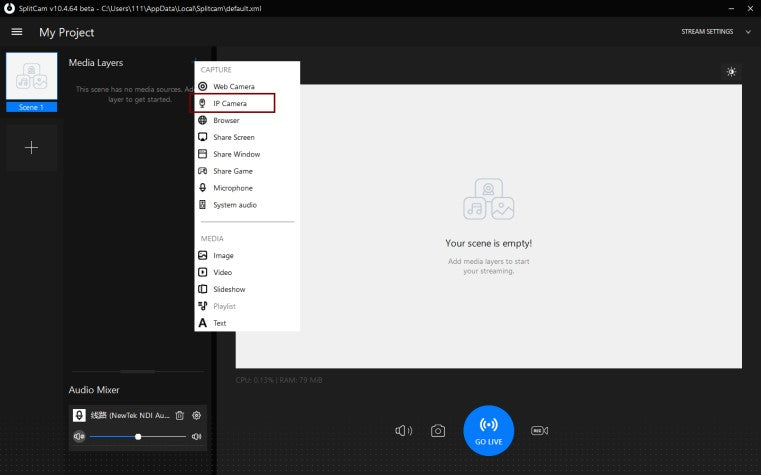Select Web Camera in the capture list
This screenshot has height=475, width=761.
(233, 86)
